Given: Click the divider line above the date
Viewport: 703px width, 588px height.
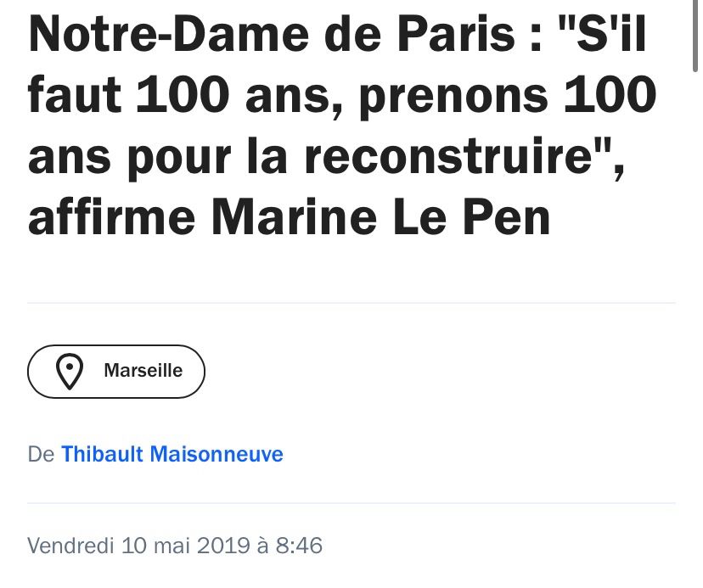Looking at the screenshot, I should point(351,503).
